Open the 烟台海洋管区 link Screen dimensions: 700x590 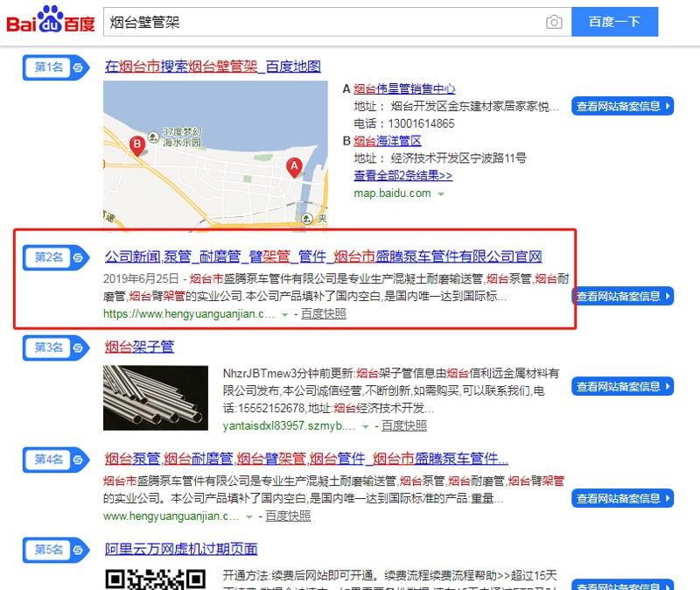pyautogui.click(x=388, y=141)
